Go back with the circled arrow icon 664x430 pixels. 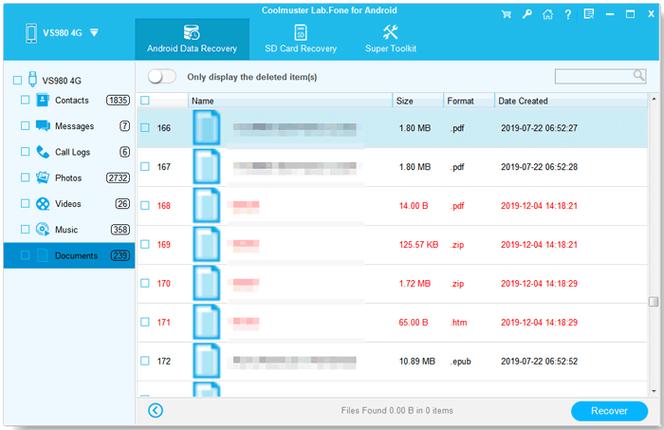[x=155, y=410]
